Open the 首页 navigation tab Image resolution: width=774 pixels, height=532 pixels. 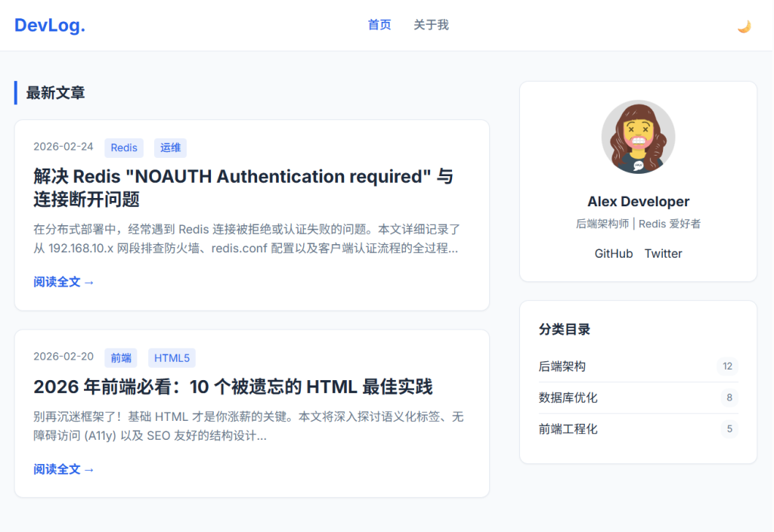[379, 25]
